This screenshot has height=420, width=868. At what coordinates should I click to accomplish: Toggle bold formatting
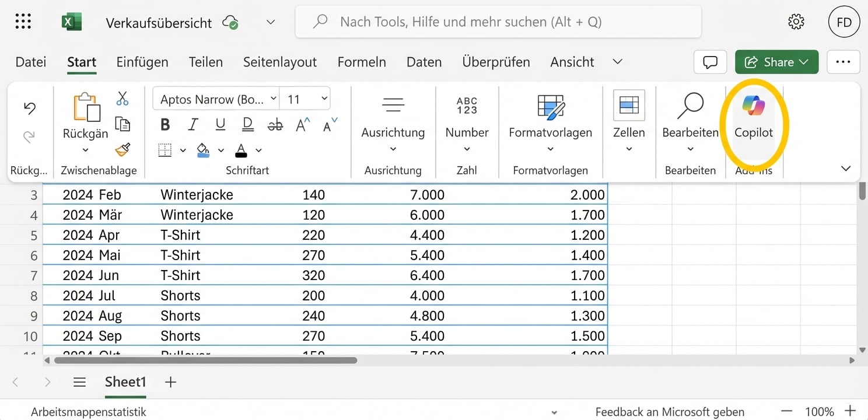pyautogui.click(x=165, y=124)
